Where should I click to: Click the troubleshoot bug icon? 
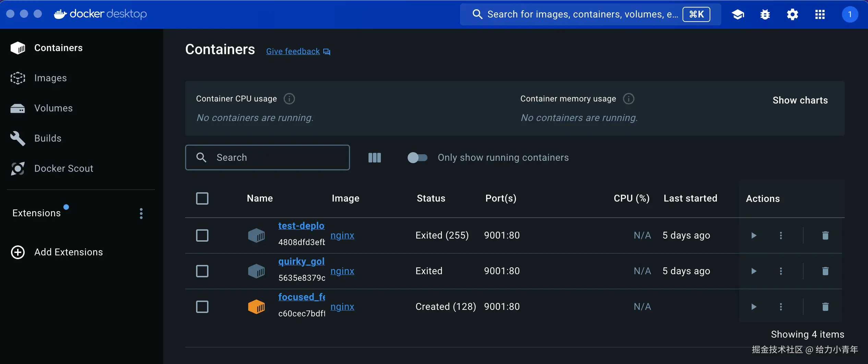[x=765, y=14]
